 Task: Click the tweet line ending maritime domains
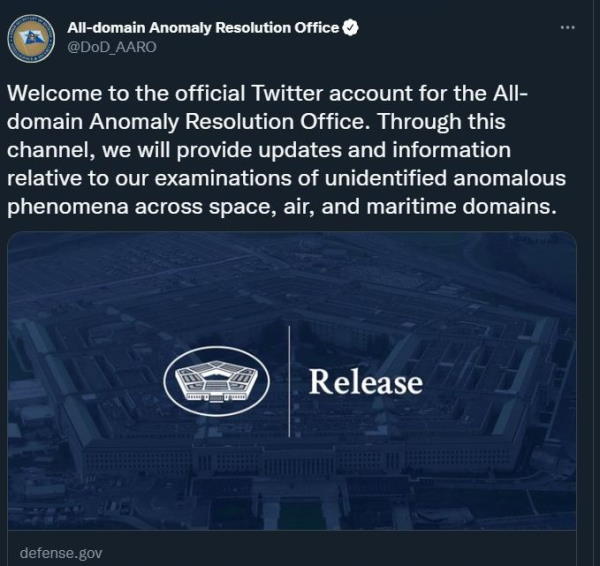(281, 207)
